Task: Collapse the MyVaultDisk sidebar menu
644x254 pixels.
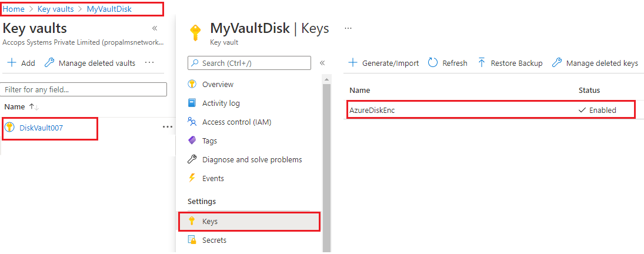Action: tap(322, 63)
